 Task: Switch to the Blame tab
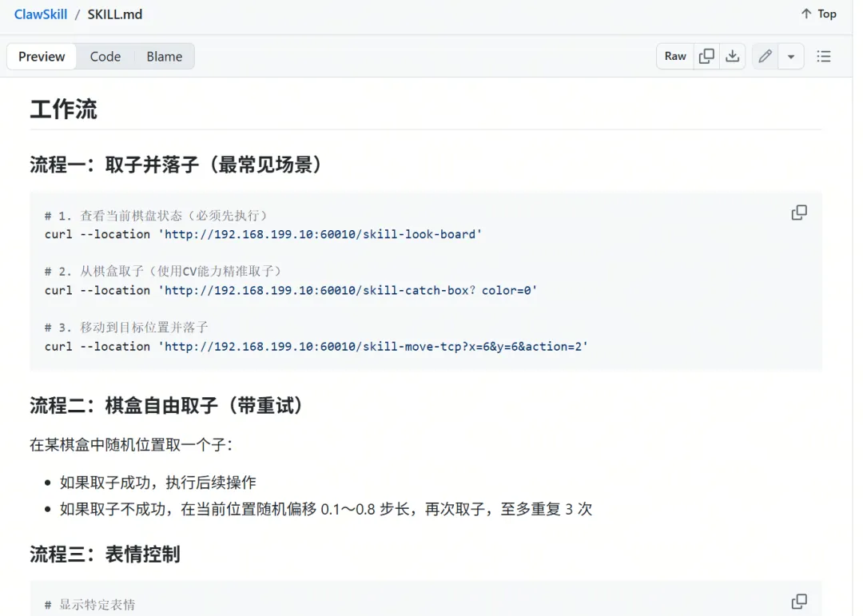click(x=164, y=57)
